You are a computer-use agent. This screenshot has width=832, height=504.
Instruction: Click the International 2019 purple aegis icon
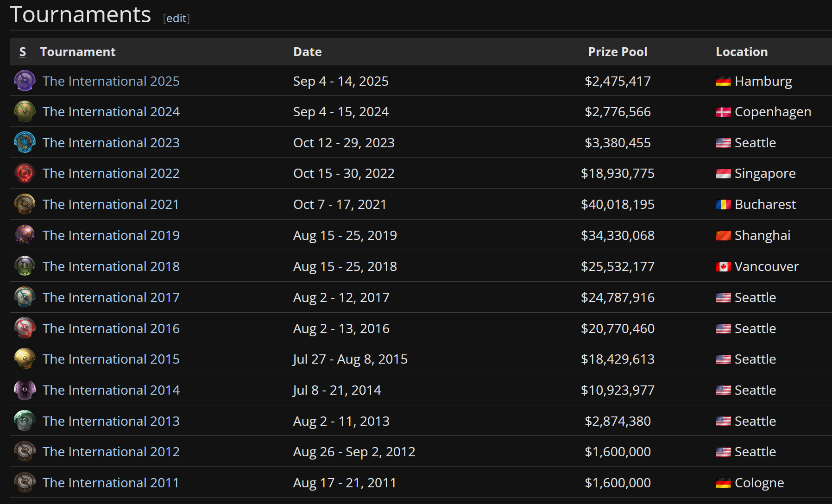[25, 235]
